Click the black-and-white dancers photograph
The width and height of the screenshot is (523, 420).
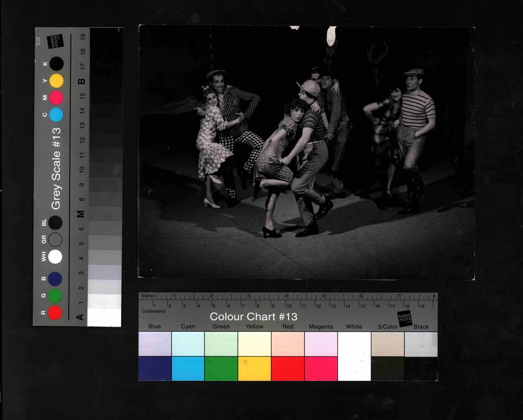click(x=306, y=152)
